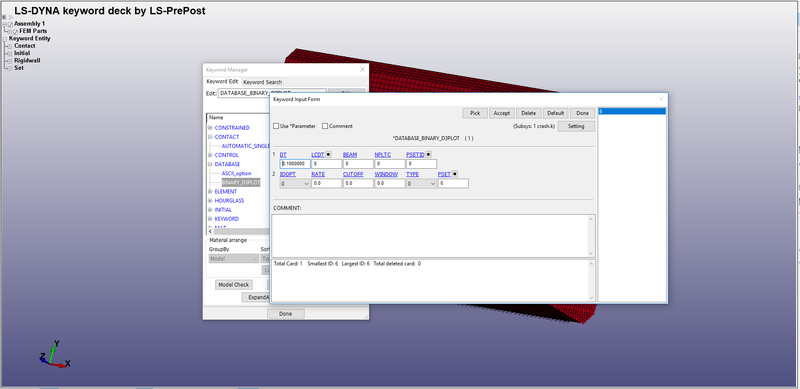Viewport: 800px width, 389px height.
Task: Open the NPLTC field help link
Action: (383, 155)
